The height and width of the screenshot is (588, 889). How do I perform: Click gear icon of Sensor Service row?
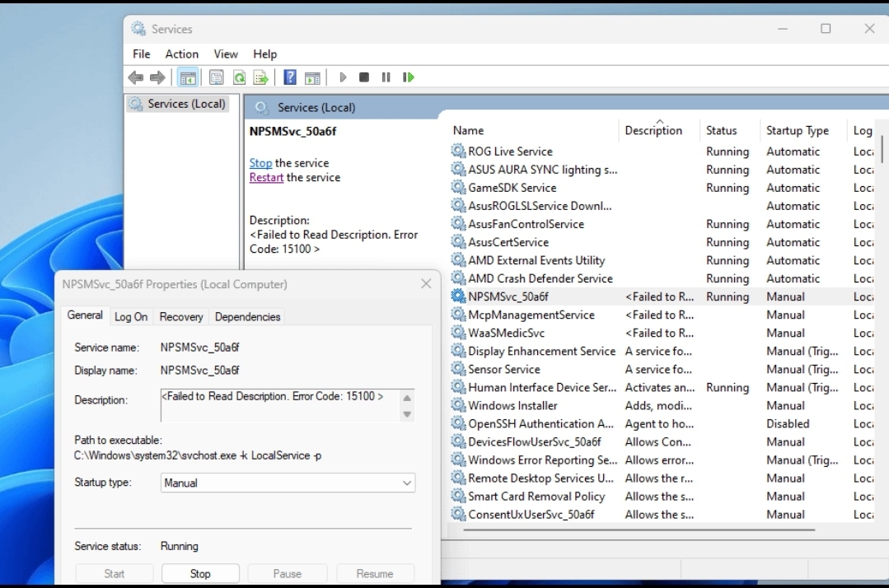[458, 368]
